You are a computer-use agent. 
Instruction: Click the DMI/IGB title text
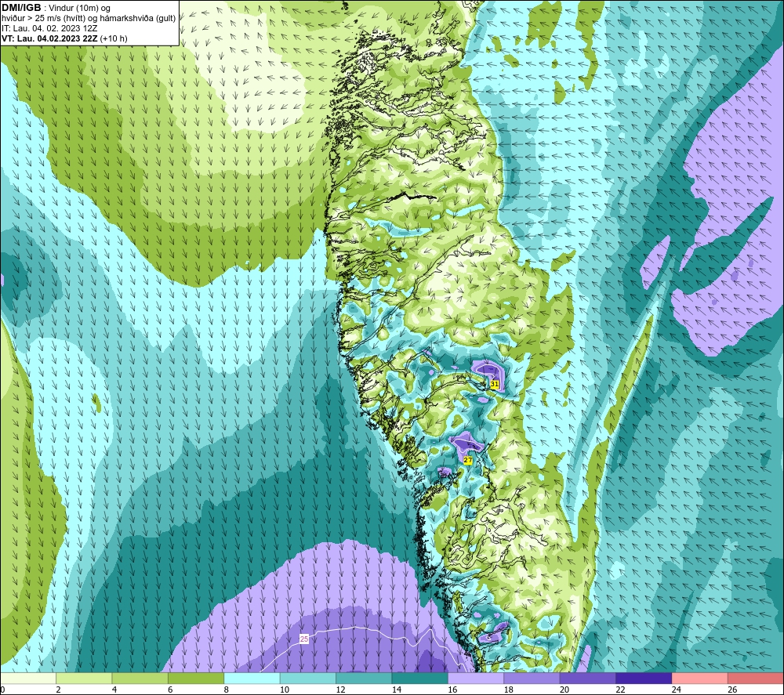(21, 8)
